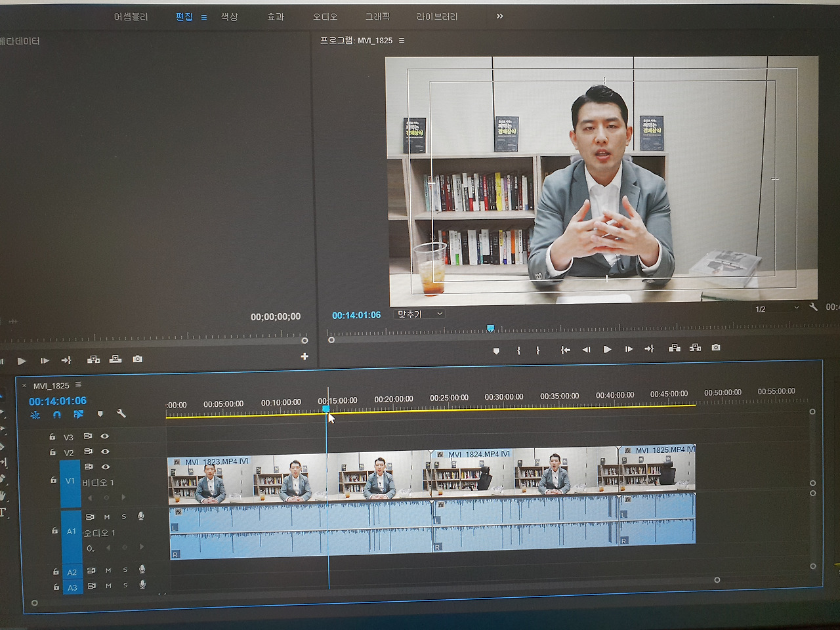Toggle V3 track lock
Viewport: 840px width, 630px height.
52,436
